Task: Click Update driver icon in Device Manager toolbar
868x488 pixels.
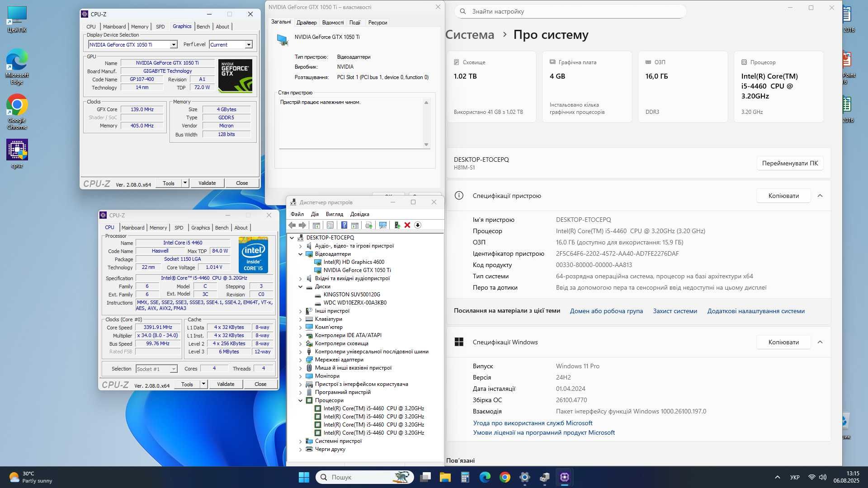Action: point(369,225)
